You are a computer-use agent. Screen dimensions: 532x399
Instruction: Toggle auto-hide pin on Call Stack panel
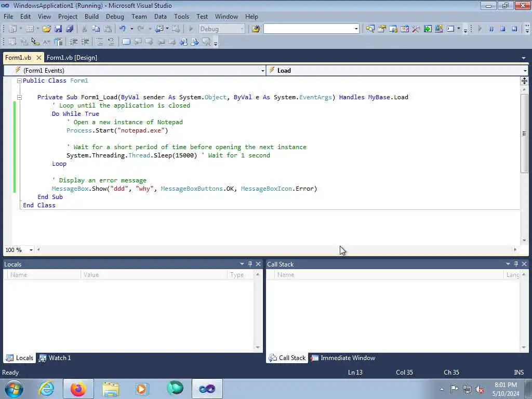(x=516, y=264)
